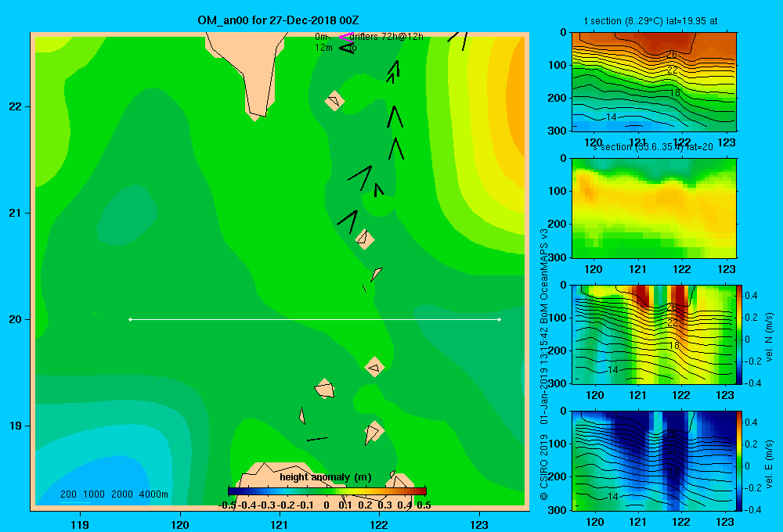This screenshot has width=783, height=532.
Task: Click longitude tick "123" on main map's bottom axis
Action: [479, 524]
